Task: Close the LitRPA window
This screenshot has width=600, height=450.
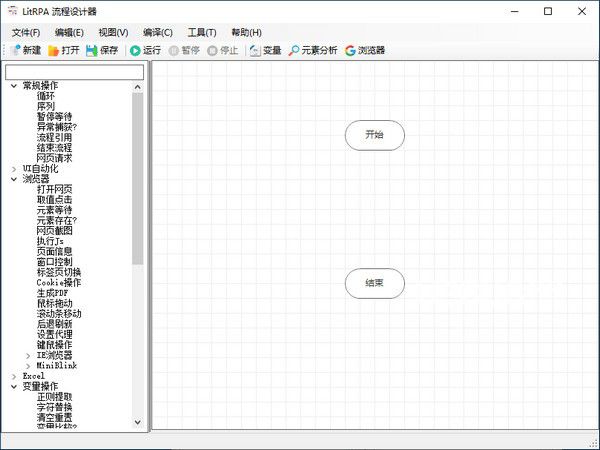Action: 582,11
